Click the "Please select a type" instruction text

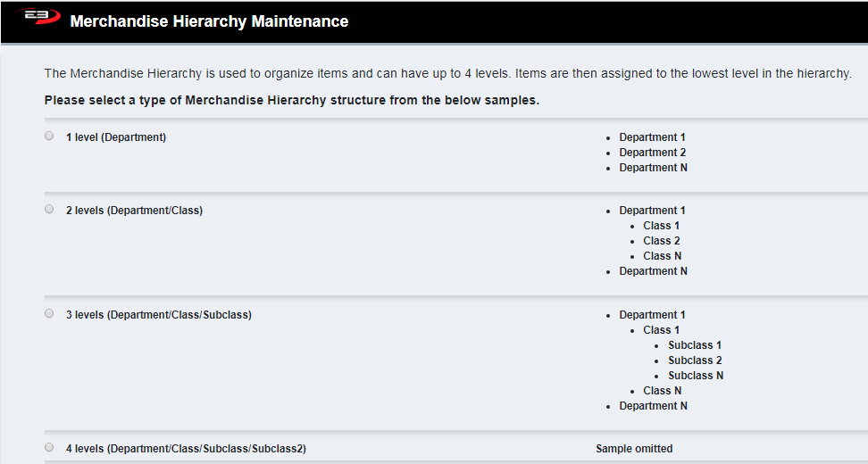(292, 100)
